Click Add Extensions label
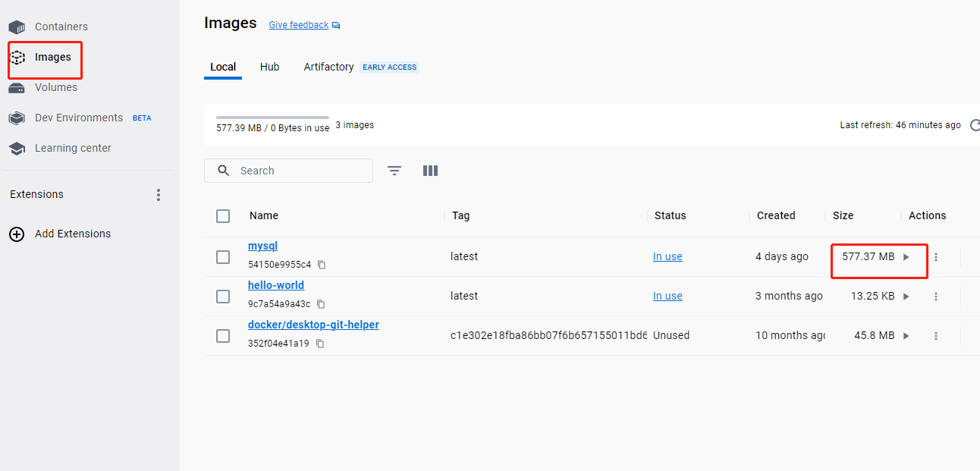This screenshot has width=980, height=471. (x=73, y=234)
